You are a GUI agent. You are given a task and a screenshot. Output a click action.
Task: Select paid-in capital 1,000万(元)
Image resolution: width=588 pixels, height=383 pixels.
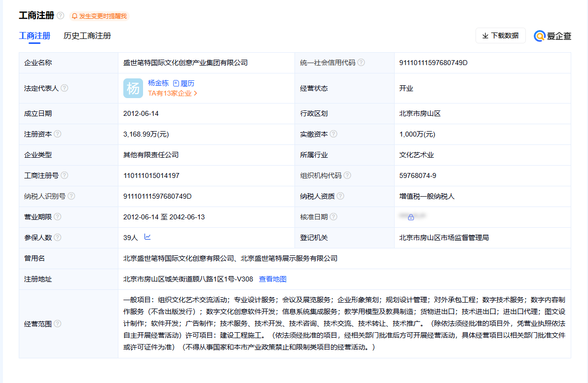pos(417,134)
